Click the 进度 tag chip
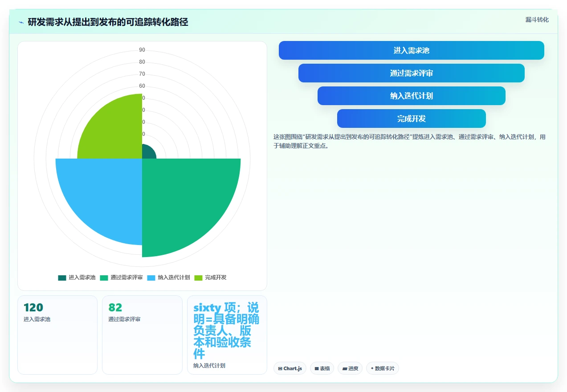The height and width of the screenshot is (392, 567). 350,368
